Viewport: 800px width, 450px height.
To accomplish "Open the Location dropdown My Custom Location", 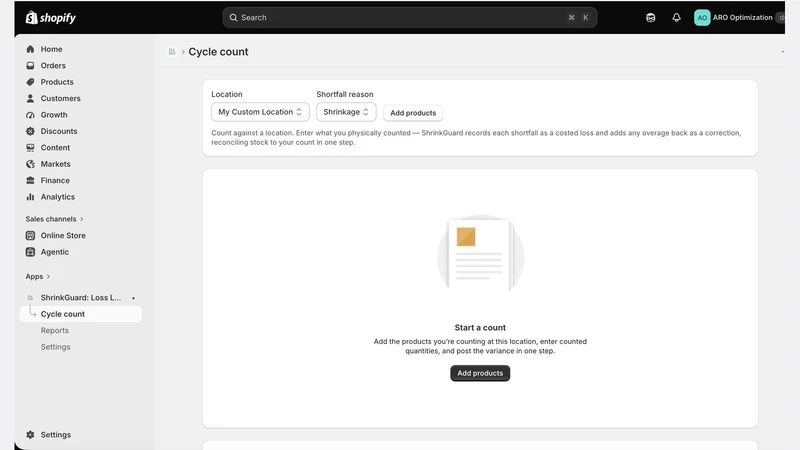I will coord(260,112).
